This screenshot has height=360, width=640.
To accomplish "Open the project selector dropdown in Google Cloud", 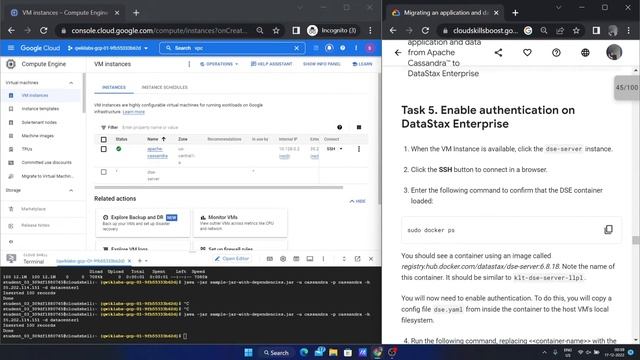I will pos(108,48).
